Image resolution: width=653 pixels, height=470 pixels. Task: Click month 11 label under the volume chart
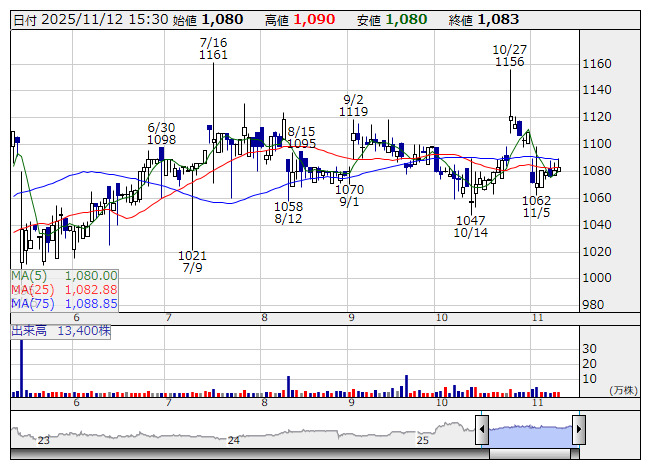coord(538,403)
